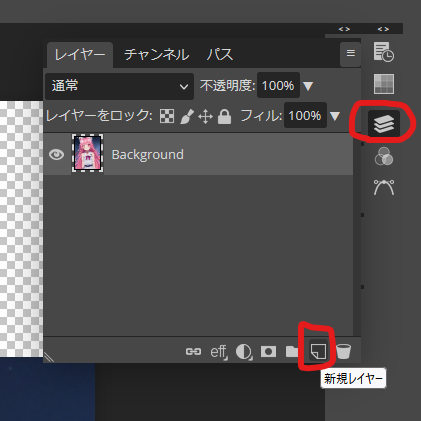Switch to the パス tab

(x=220, y=55)
